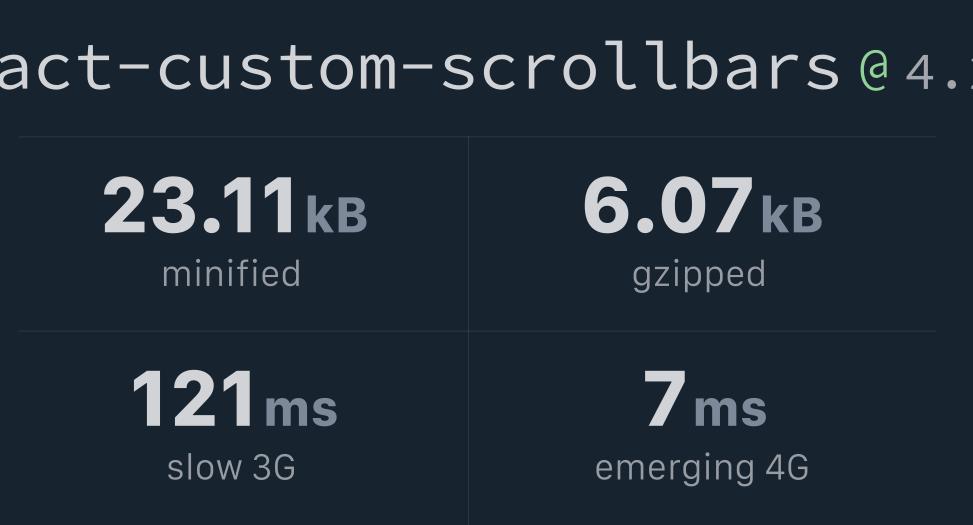Select the emerging 4G label
This screenshot has width=973, height=525.
[x=702, y=469]
